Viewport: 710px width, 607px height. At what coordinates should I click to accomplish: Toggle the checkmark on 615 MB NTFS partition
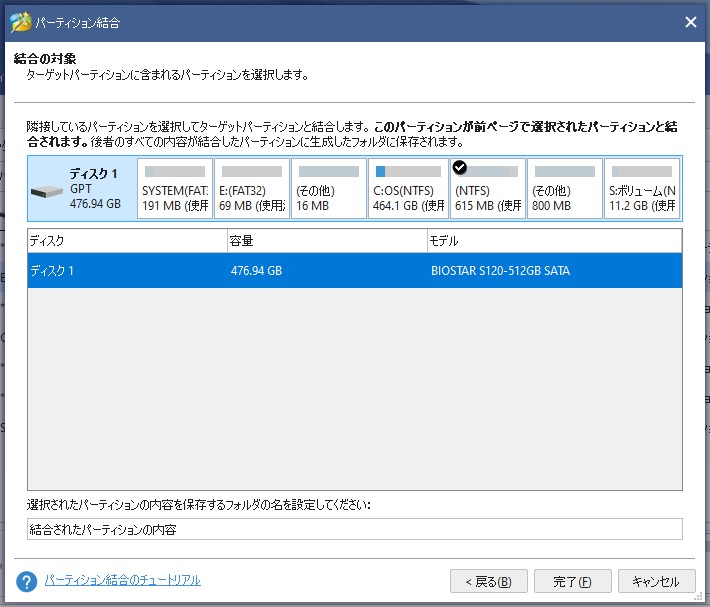point(460,167)
